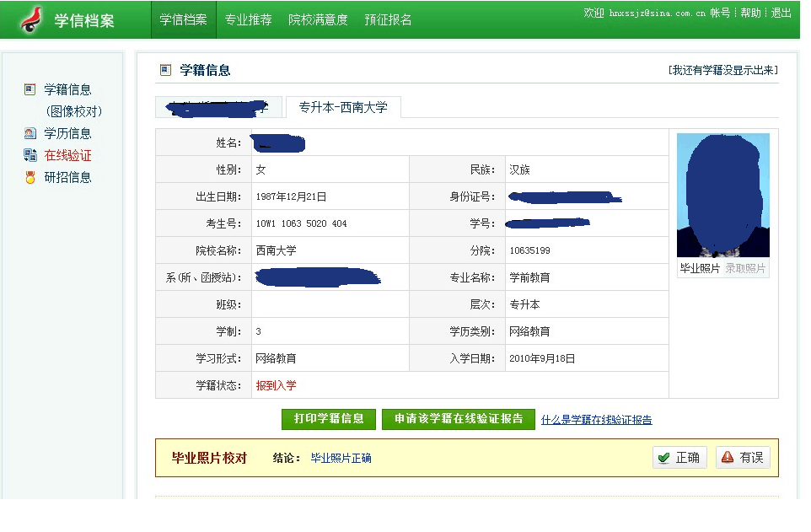Viewport: 811px width, 532px height.
Task: Report photo error with 有误 button
Action: coord(742,458)
